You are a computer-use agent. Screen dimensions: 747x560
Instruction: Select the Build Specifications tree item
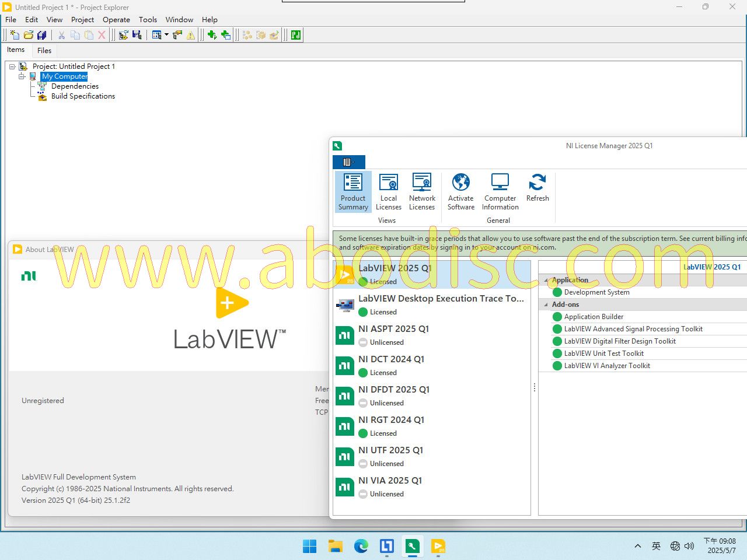(83, 96)
